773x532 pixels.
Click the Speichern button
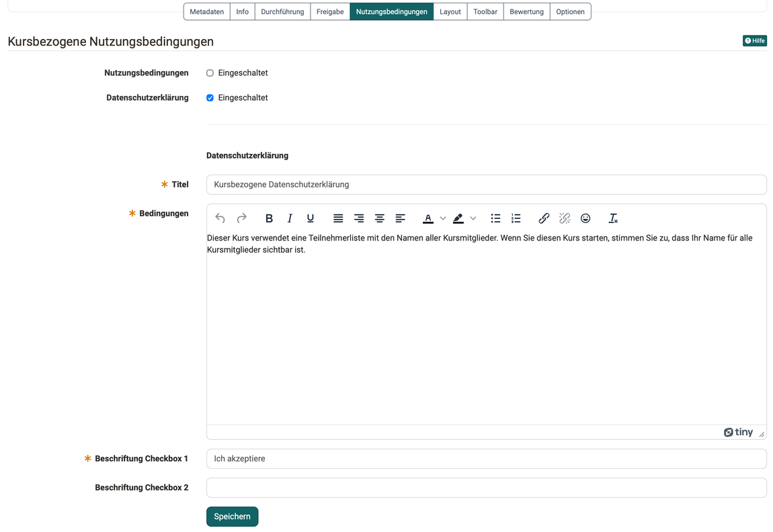[x=232, y=517]
